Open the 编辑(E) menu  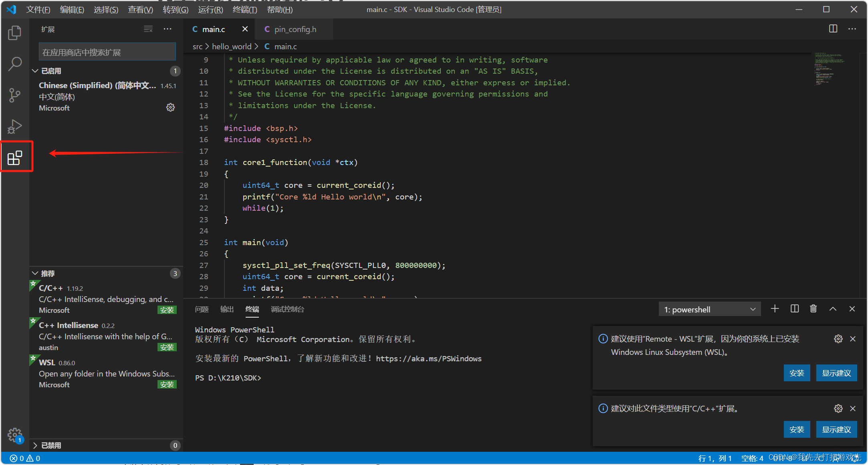coord(72,10)
